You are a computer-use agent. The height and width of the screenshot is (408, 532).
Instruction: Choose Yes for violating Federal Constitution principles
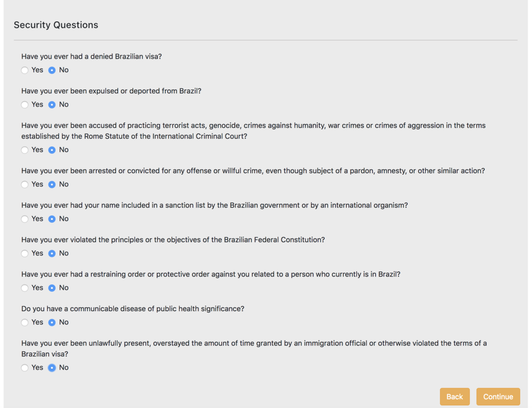coord(25,254)
